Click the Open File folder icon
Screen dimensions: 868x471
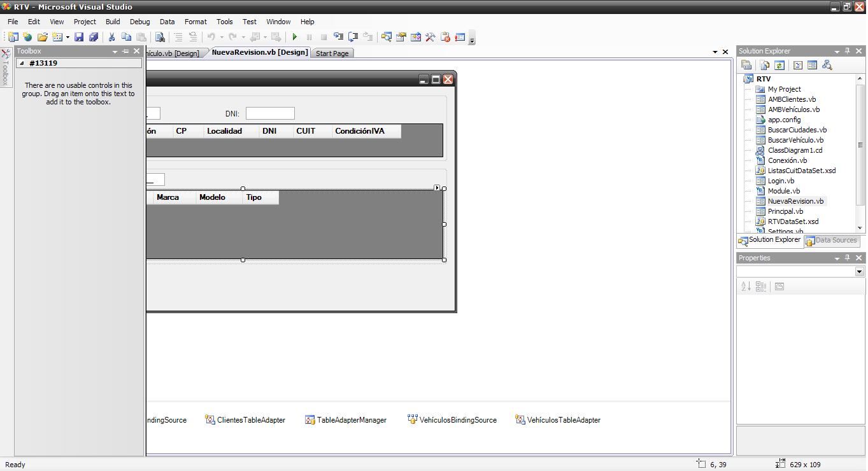coord(42,38)
